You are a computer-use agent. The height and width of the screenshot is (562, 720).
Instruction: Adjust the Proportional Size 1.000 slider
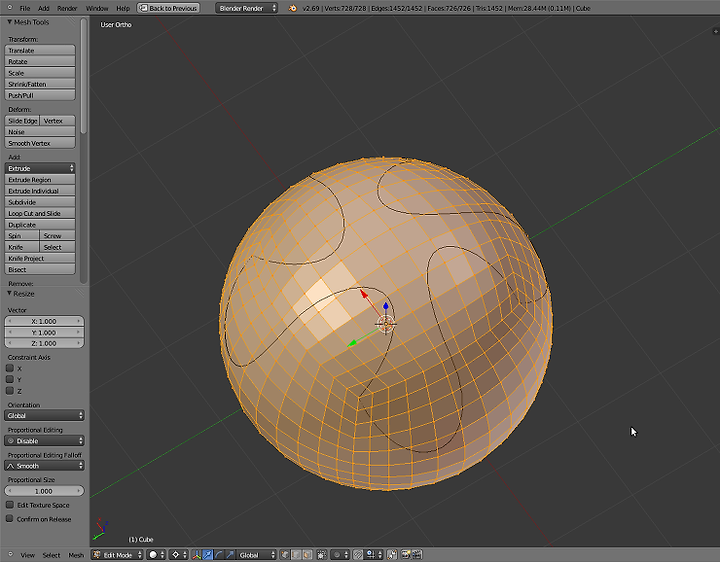coord(44,491)
